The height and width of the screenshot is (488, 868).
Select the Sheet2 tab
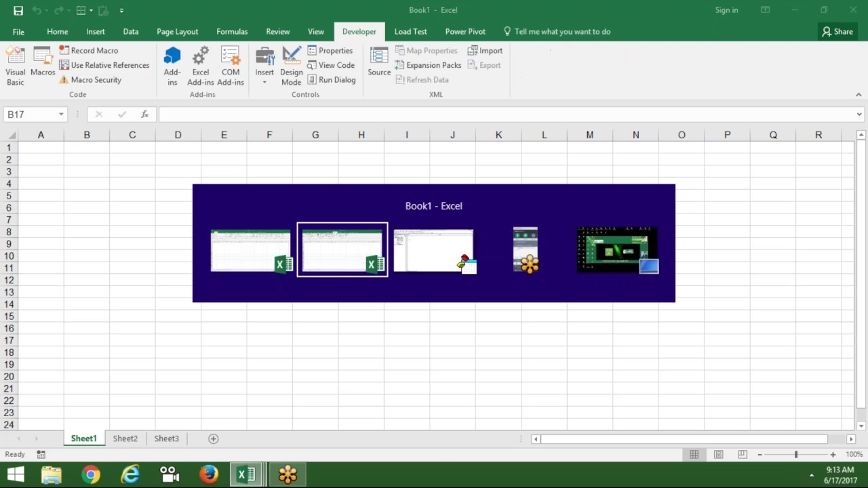(125, 439)
